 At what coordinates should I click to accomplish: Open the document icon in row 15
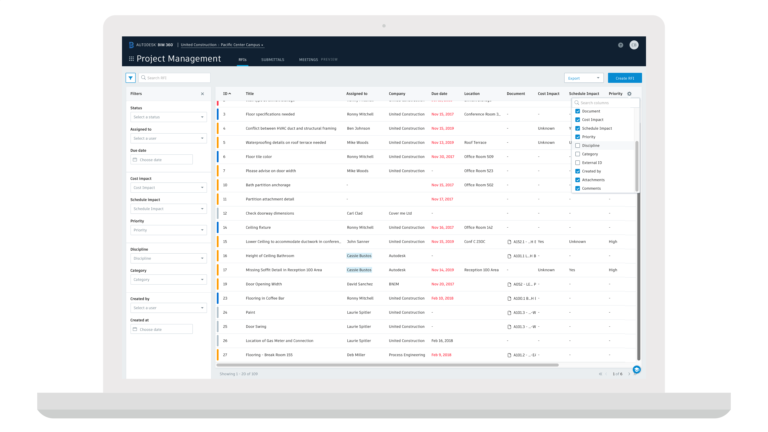(x=509, y=242)
